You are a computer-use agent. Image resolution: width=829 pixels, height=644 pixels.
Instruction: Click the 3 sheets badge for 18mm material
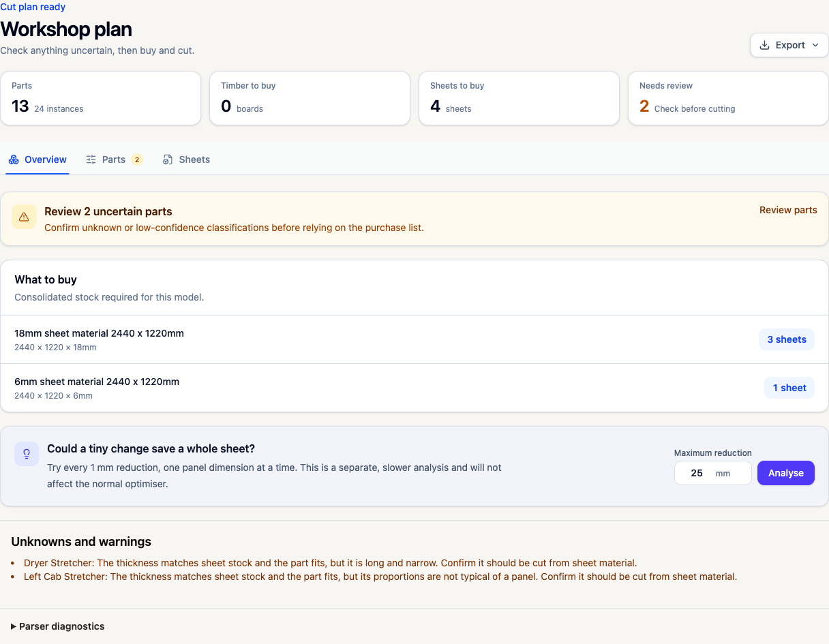point(787,339)
